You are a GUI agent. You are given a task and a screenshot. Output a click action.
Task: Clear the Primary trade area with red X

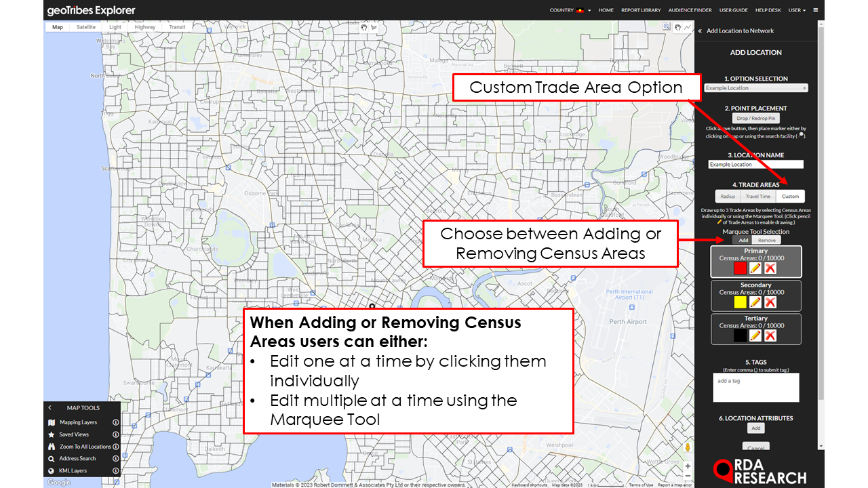pyautogui.click(x=770, y=268)
